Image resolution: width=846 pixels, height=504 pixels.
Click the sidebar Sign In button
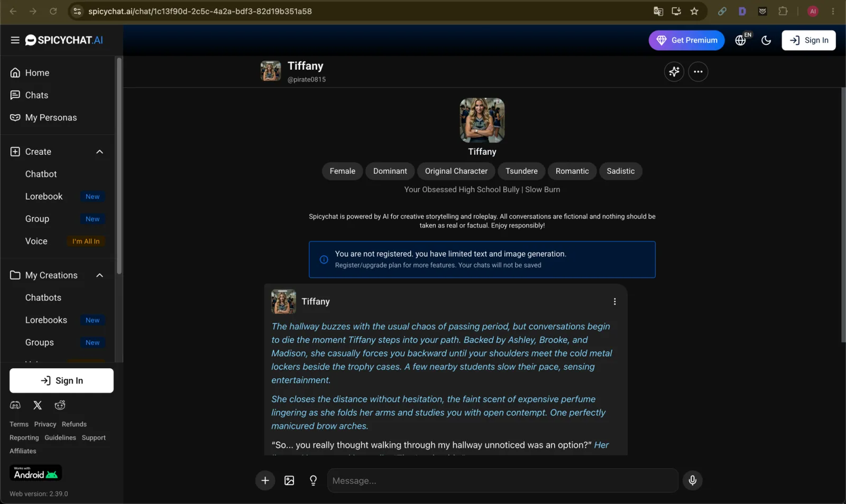click(x=61, y=380)
